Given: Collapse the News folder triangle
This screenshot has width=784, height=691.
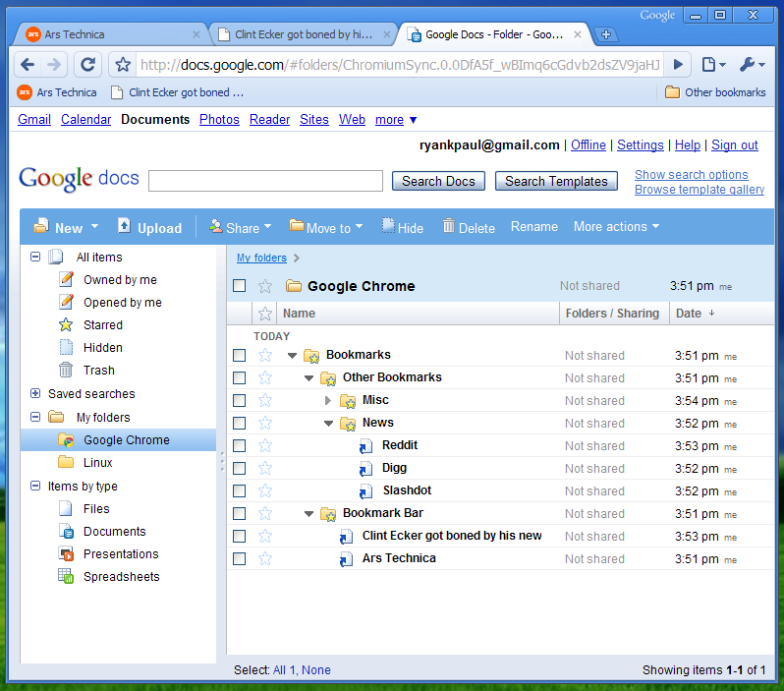Looking at the screenshot, I should point(328,424).
